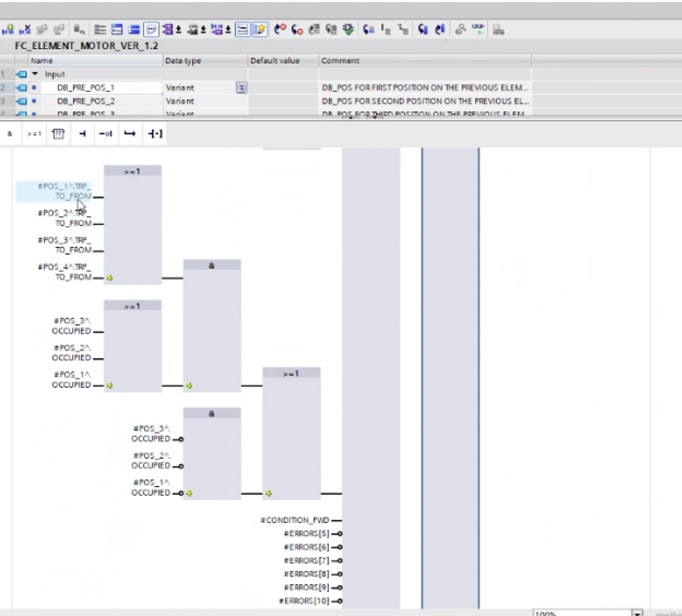The height and width of the screenshot is (616, 682).
Task: Open all networks with the blue window icon
Action: 116,29
